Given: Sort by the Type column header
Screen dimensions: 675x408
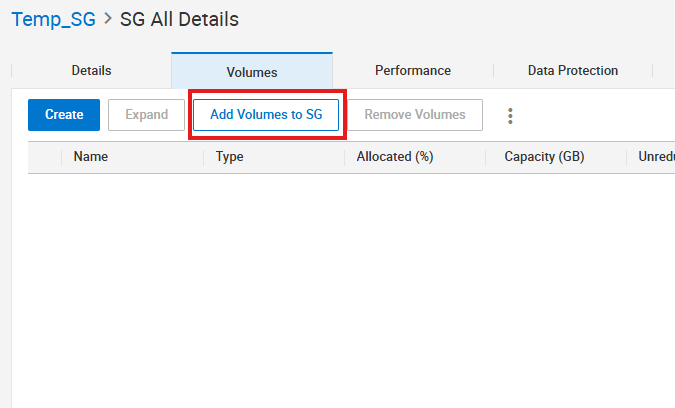Looking at the screenshot, I should coord(230,157).
